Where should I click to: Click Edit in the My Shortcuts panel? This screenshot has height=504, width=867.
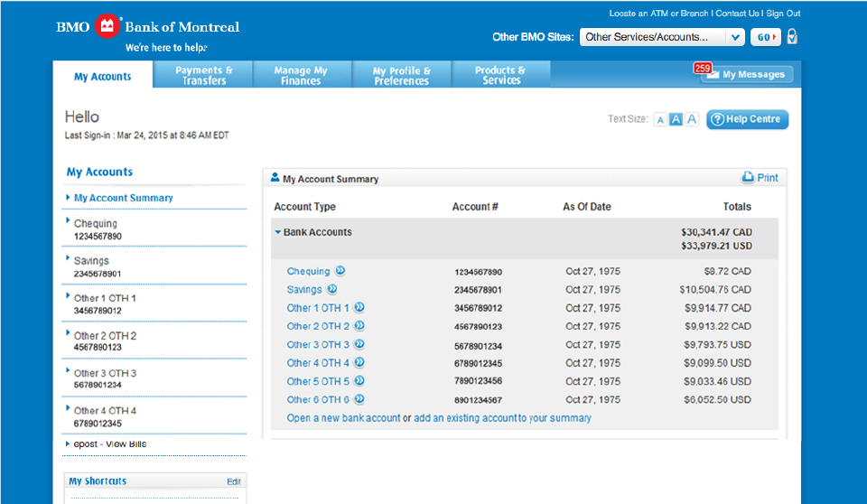pyautogui.click(x=233, y=481)
